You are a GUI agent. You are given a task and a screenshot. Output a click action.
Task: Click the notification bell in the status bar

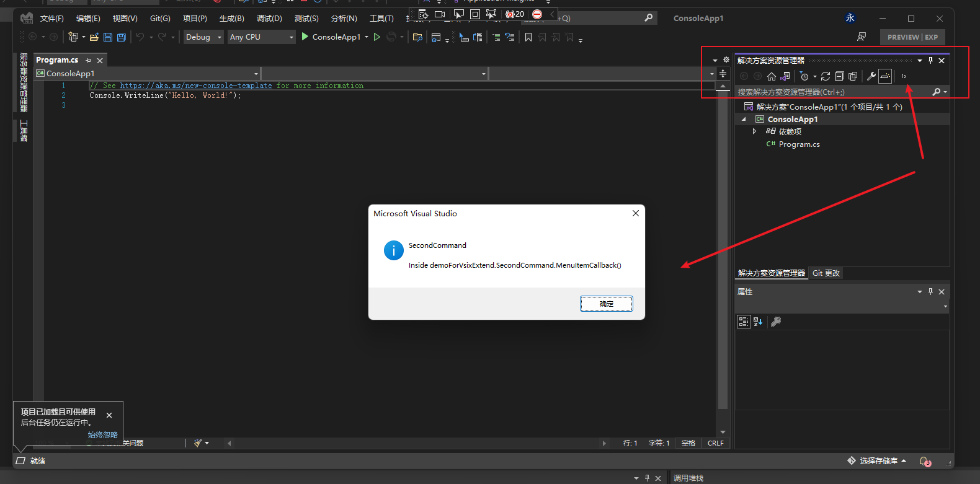pyautogui.click(x=925, y=462)
